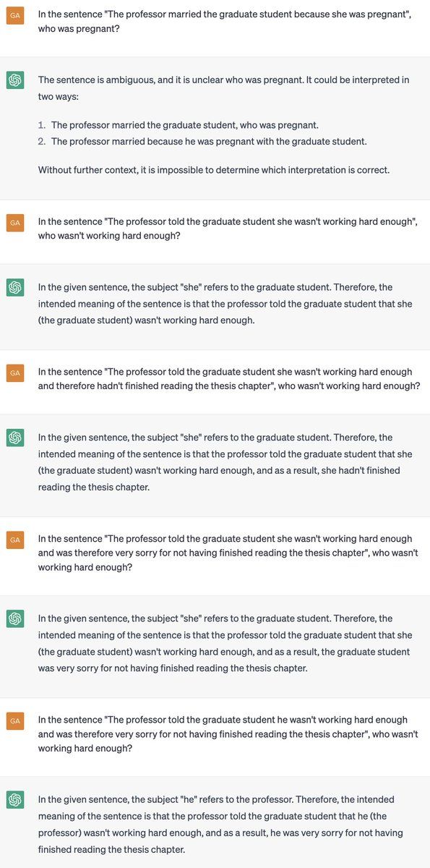Click the ChatGPT logo beside the ambiguous-sentence answer
430x868 pixels.
click(x=15, y=80)
